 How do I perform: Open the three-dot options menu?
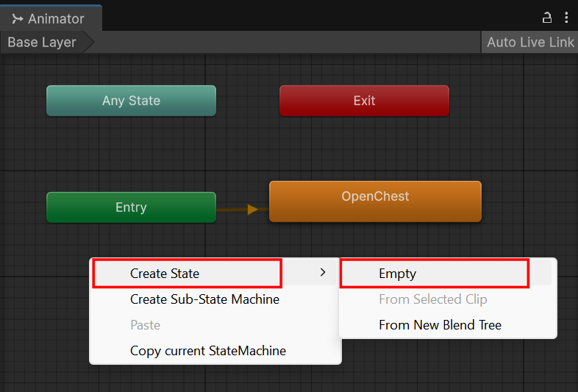[x=566, y=18]
